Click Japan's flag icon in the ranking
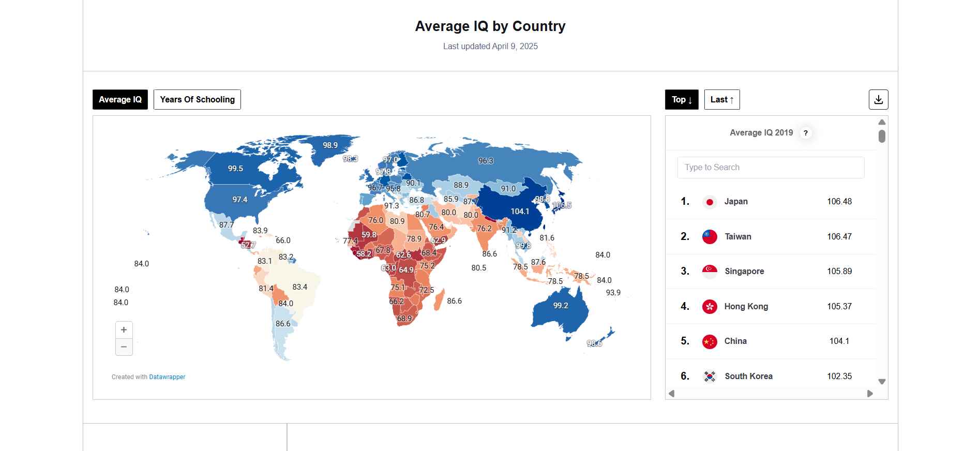Viewport: 980px width, 451px height. click(709, 201)
